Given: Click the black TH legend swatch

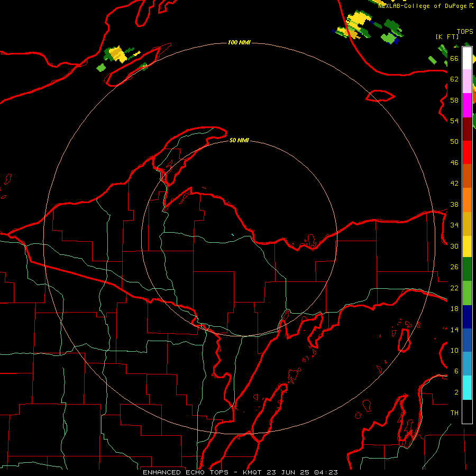Looking at the screenshot, I should click(x=467, y=411).
